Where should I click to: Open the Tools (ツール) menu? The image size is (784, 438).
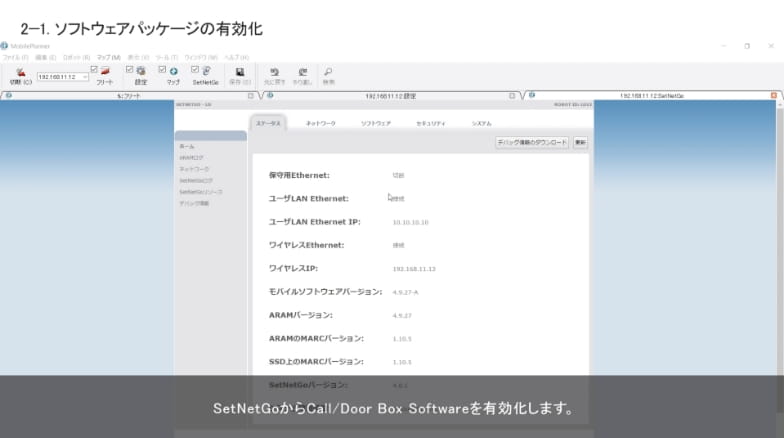coord(166,58)
